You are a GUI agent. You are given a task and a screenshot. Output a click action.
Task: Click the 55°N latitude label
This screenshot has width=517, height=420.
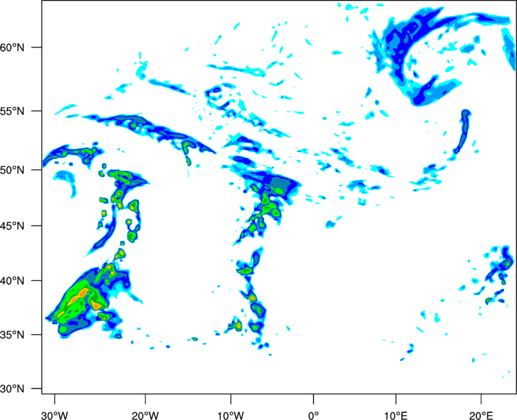12,111
